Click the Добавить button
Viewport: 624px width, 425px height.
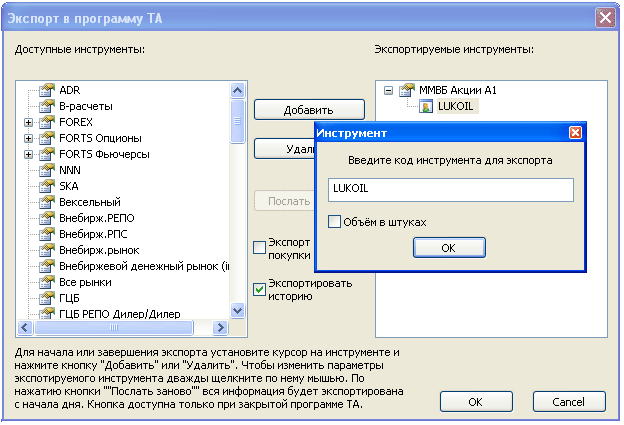click(x=309, y=110)
